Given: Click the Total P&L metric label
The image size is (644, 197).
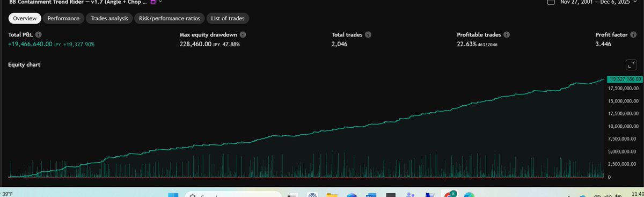Looking at the screenshot, I should click(20, 34).
